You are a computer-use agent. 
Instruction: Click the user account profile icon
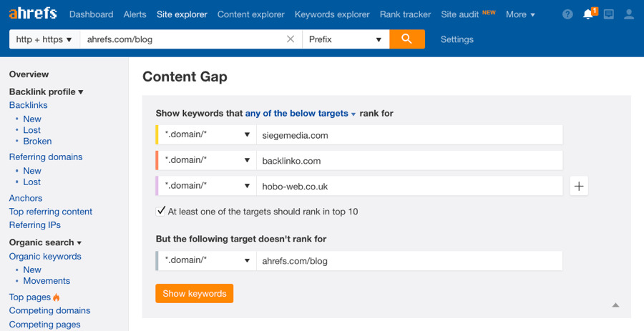(x=629, y=14)
